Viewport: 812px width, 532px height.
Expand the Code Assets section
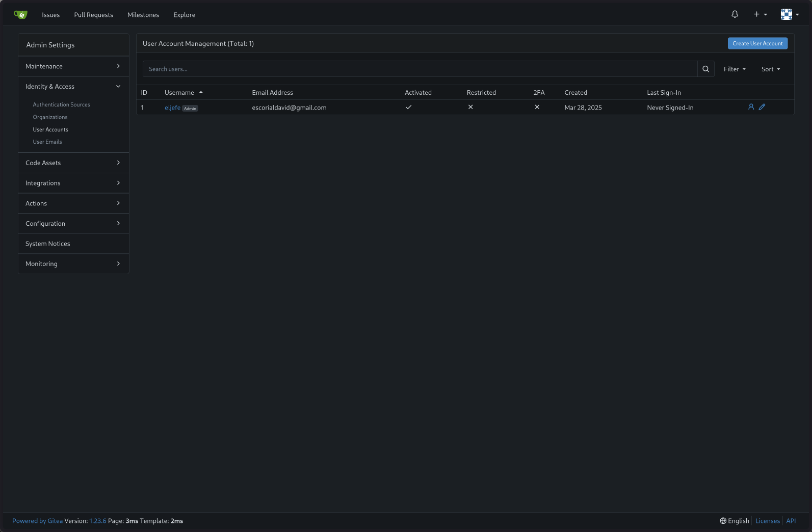tap(73, 163)
